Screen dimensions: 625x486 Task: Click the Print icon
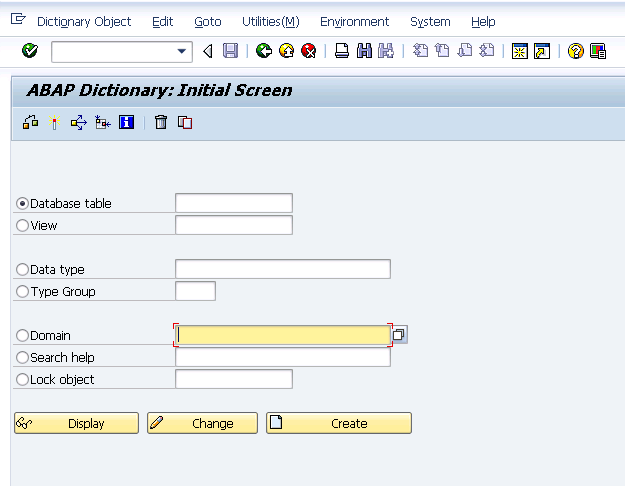(342, 51)
